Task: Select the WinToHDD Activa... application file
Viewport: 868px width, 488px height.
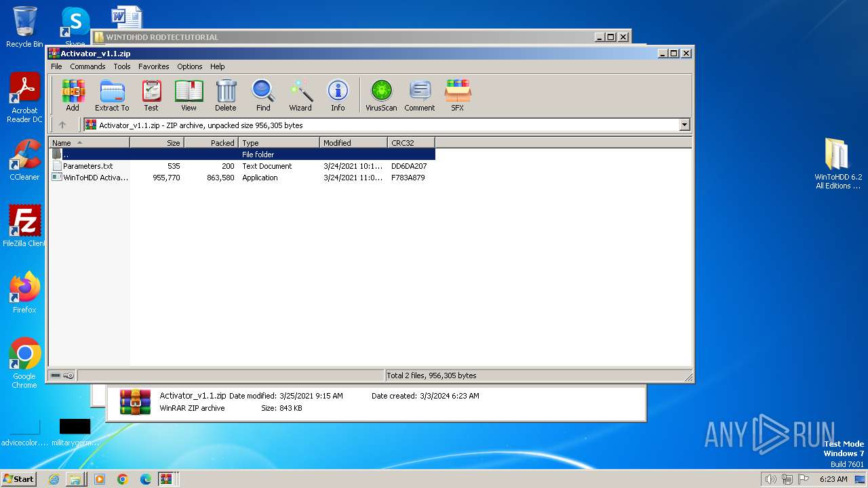Action: (x=90, y=178)
